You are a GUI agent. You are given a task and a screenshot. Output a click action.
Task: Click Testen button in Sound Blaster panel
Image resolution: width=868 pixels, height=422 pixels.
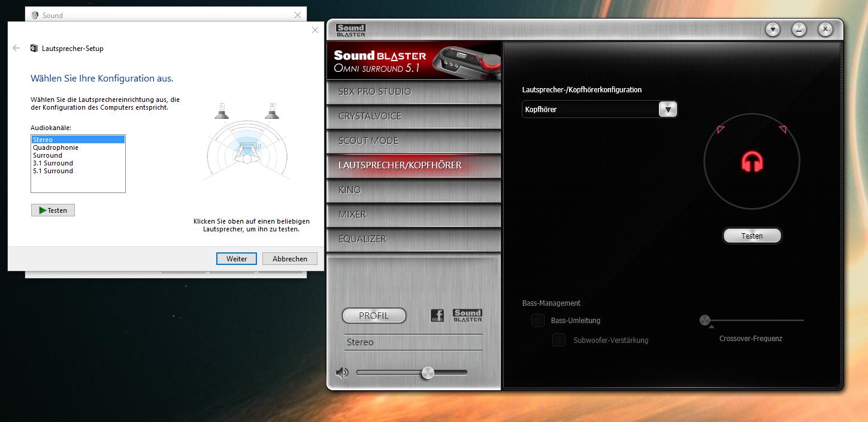click(x=752, y=236)
